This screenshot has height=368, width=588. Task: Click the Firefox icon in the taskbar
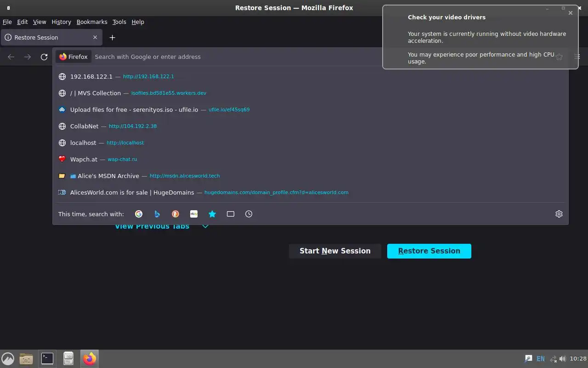click(90, 358)
